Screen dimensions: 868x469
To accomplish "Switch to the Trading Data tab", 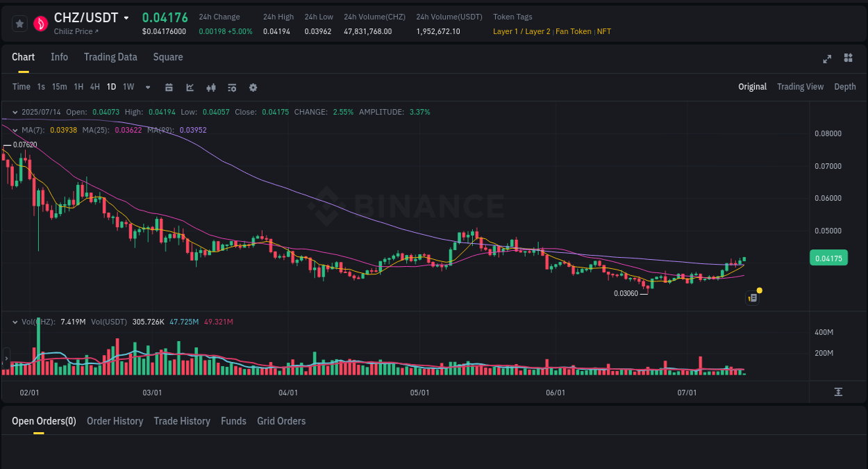I will [110, 57].
